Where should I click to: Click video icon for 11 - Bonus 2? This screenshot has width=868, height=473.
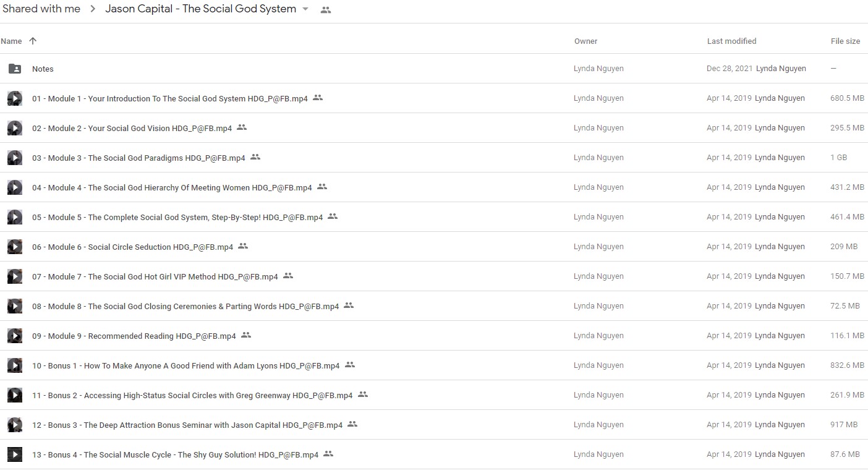point(15,395)
